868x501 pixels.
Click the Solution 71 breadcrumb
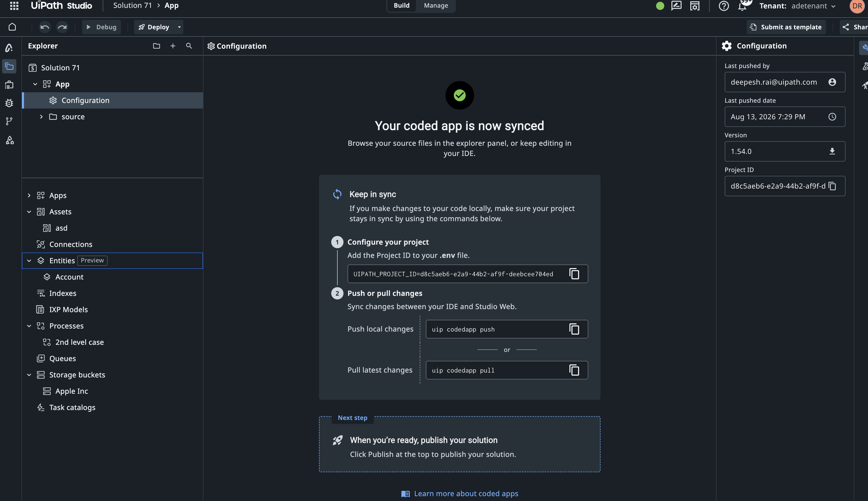(132, 6)
